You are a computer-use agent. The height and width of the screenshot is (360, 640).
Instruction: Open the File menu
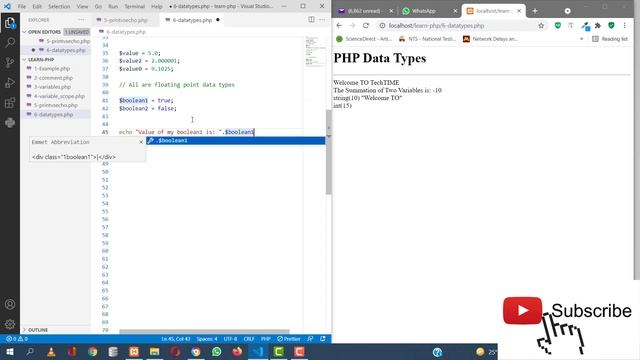click(22, 7)
